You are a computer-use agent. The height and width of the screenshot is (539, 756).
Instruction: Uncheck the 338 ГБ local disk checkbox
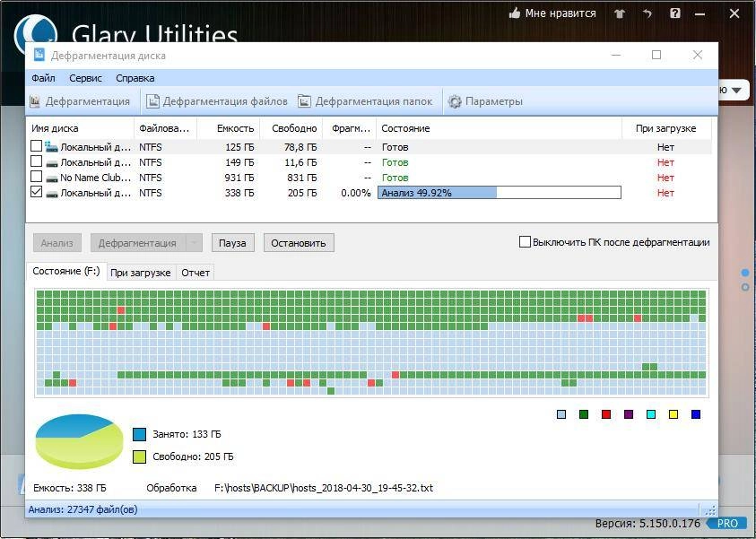click(36, 192)
